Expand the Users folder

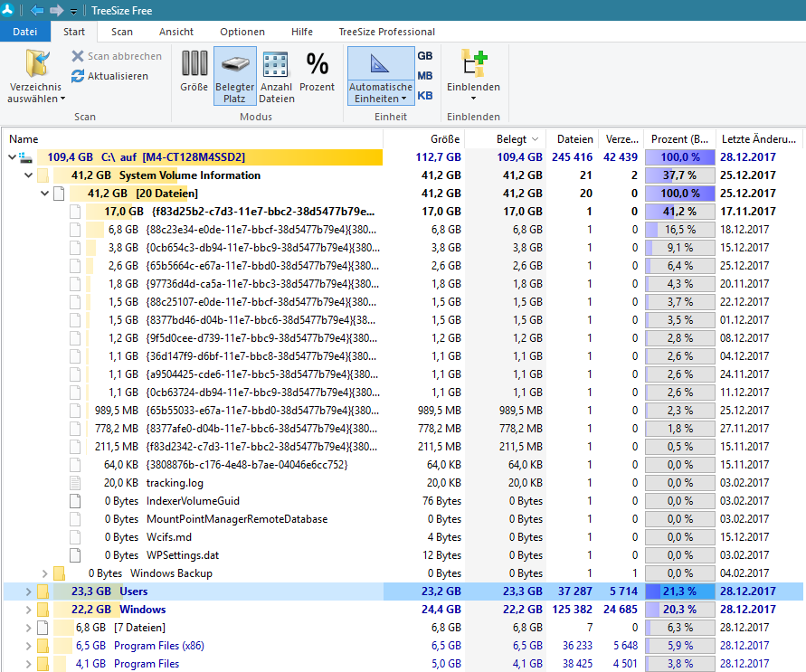pyautogui.click(x=28, y=592)
